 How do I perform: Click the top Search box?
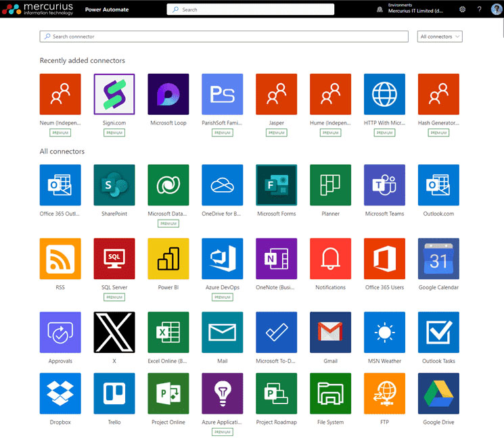click(250, 9)
